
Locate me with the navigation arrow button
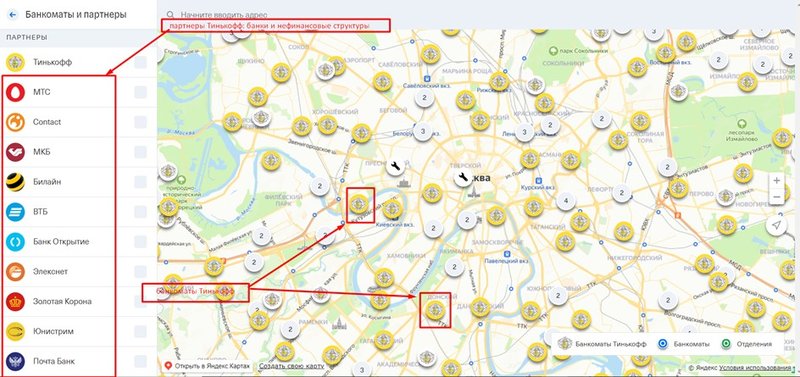pyautogui.click(x=776, y=226)
